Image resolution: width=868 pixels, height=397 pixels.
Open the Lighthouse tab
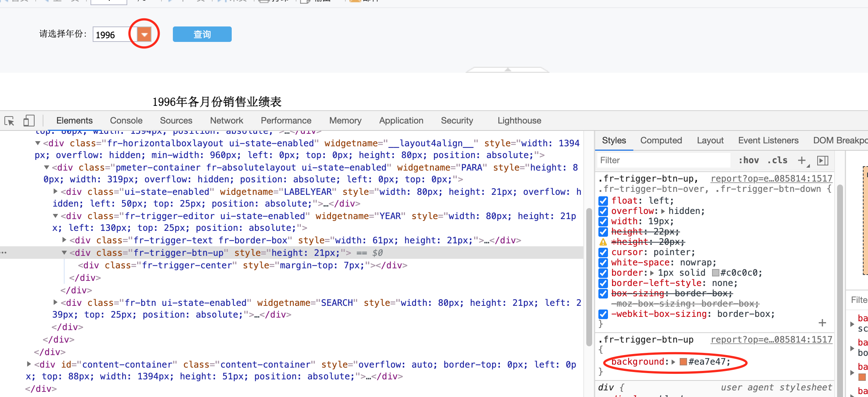click(x=519, y=121)
